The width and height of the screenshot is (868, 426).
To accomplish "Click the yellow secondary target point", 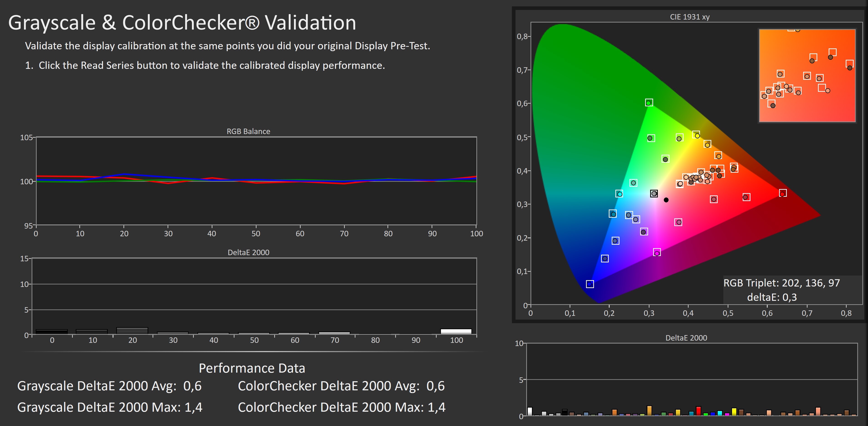I will point(696,135).
